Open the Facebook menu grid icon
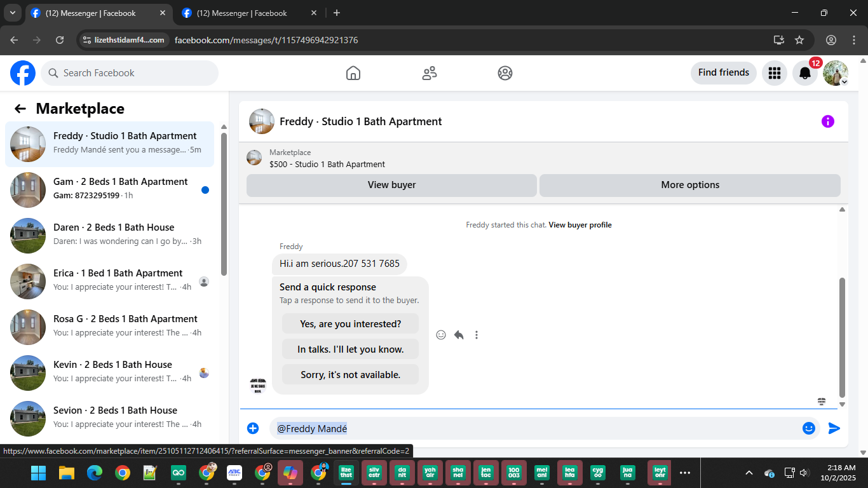The image size is (868, 488). [x=775, y=73]
